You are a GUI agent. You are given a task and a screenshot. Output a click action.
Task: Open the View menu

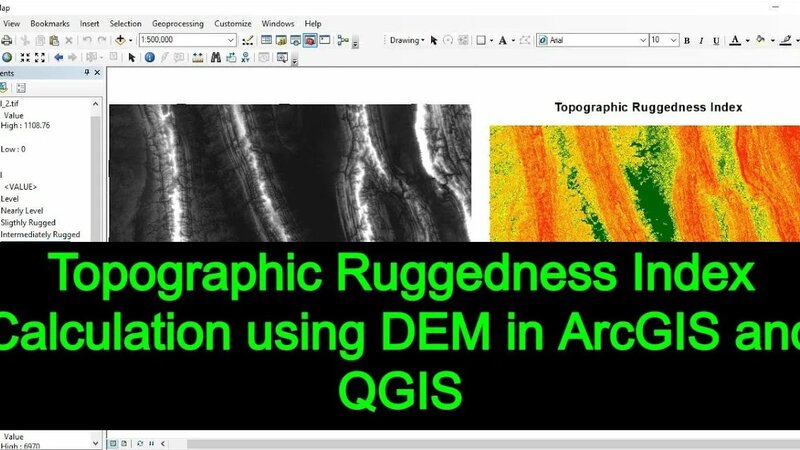pyautogui.click(x=11, y=23)
